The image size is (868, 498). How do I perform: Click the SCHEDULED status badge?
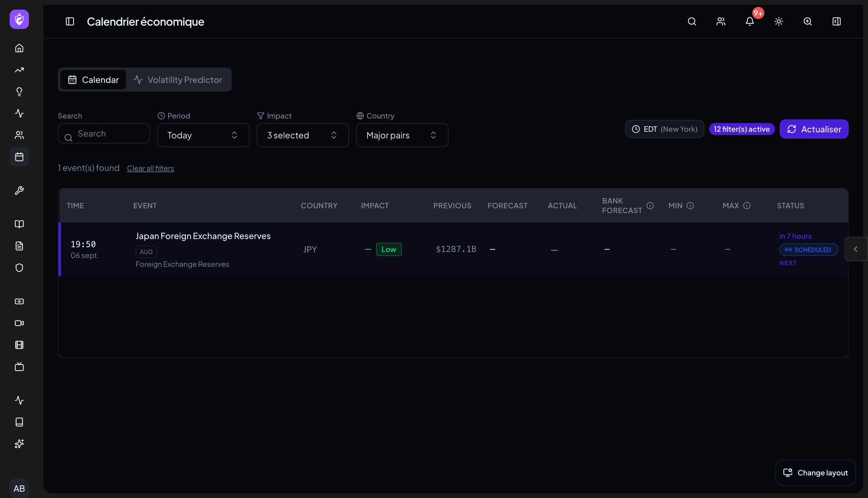click(809, 250)
